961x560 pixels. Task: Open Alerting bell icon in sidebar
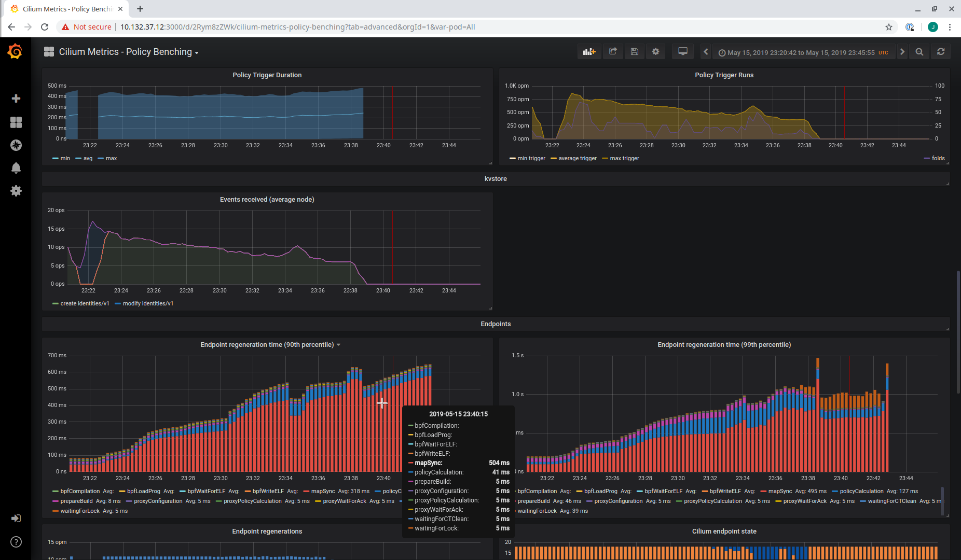[16, 168]
